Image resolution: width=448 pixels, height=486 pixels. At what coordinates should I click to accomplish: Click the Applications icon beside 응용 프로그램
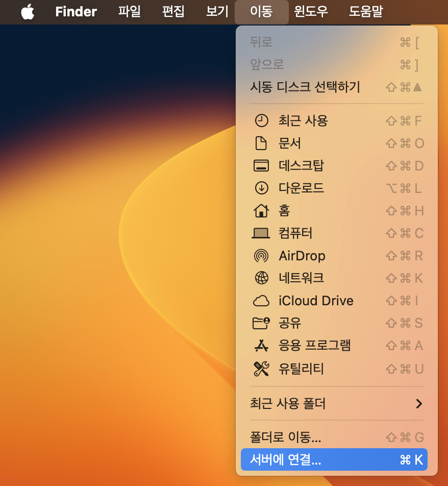click(x=261, y=346)
